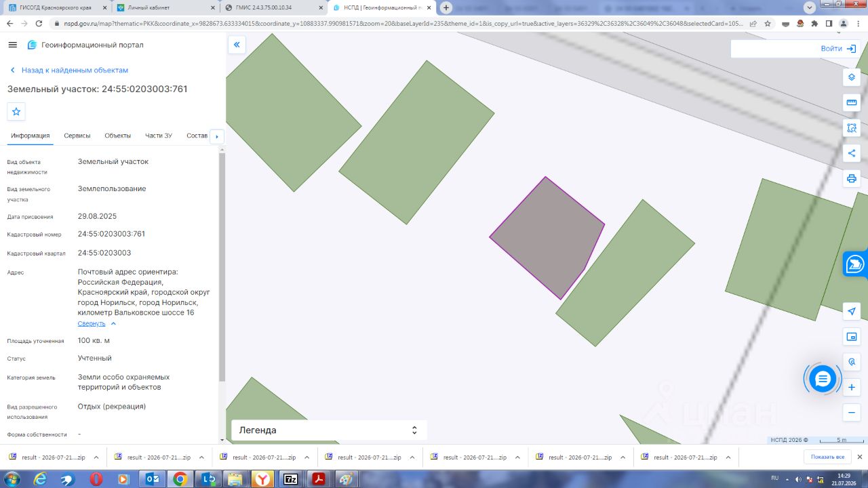Click the value Землепользование
Viewport: 868px width, 488px height.
pos(112,188)
